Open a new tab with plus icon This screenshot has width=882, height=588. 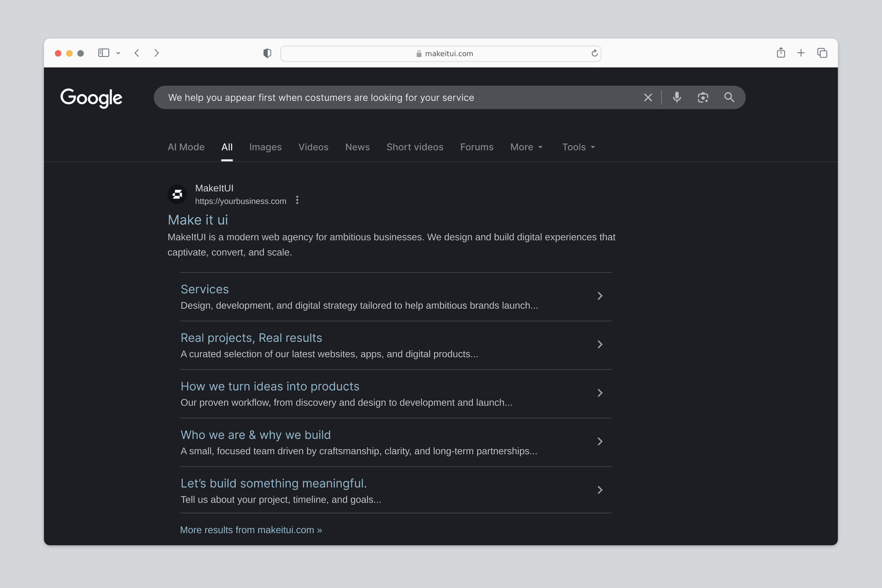coord(801,53)
